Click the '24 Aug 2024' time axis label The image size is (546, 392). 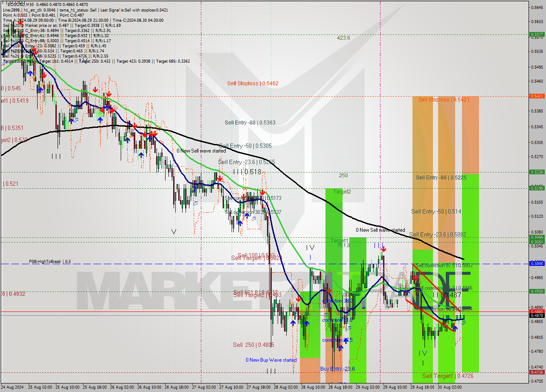12,387
